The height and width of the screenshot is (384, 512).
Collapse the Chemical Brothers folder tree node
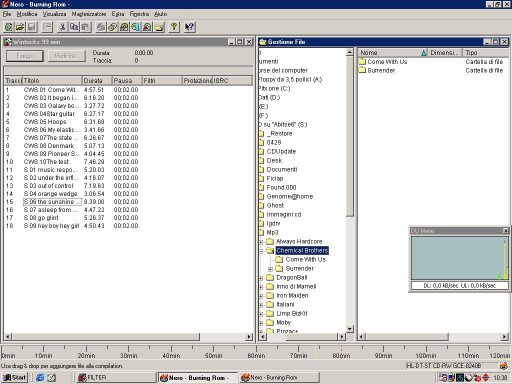pyautogui.click(x=261, y=251)
